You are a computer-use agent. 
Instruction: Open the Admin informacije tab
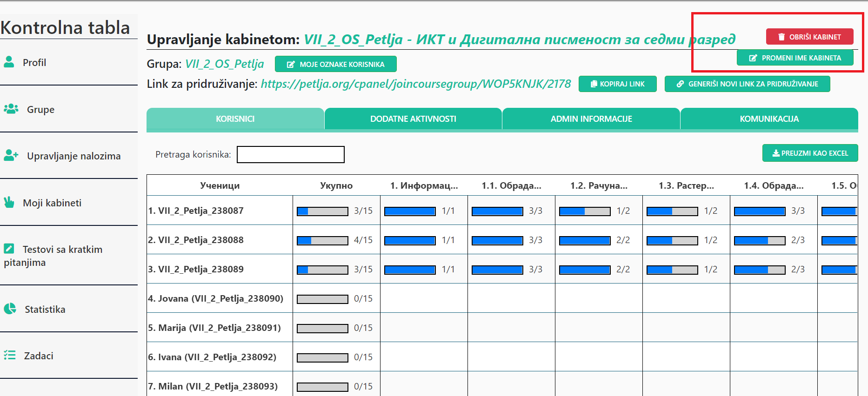591,119
